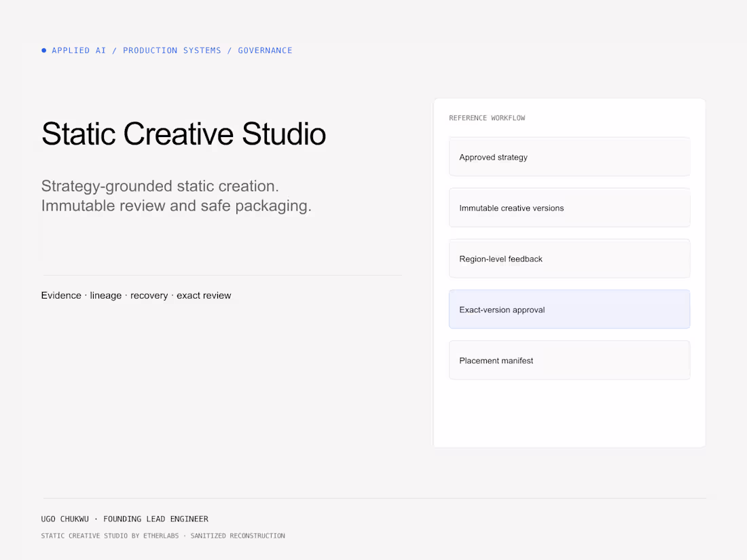Click the 'Reference Workflow' panel label

click(x=487, y=118)
